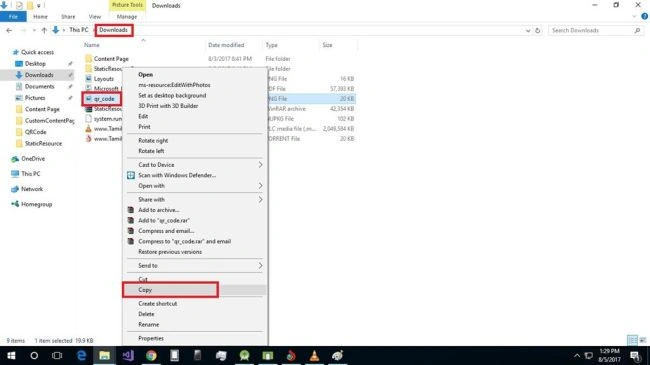This screenshot has height=365, width=650.
Task: Click This PC in the breadcrumb path
Action: click(x=79, y=30)
